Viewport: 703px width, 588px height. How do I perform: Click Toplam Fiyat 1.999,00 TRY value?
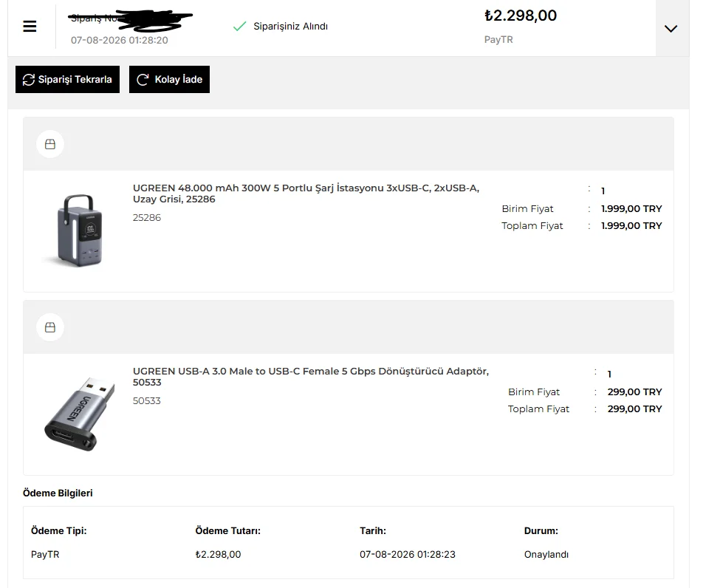(631, 226)
